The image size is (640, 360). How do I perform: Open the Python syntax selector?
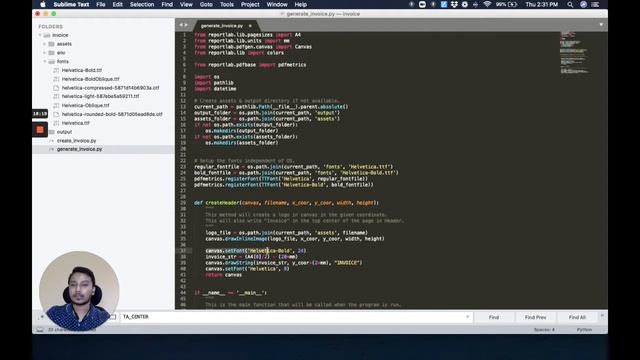coord(584,330)
